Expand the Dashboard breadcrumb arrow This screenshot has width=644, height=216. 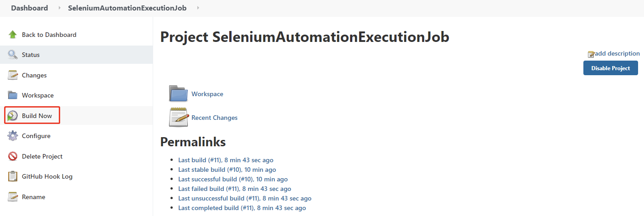coord(59,8)
